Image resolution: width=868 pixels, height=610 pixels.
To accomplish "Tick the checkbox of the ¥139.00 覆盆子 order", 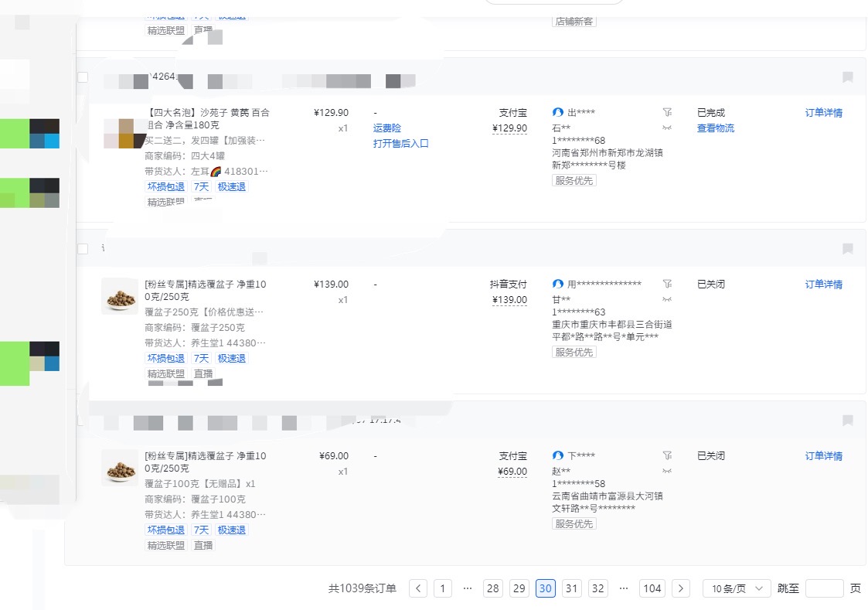I will 83,249.
